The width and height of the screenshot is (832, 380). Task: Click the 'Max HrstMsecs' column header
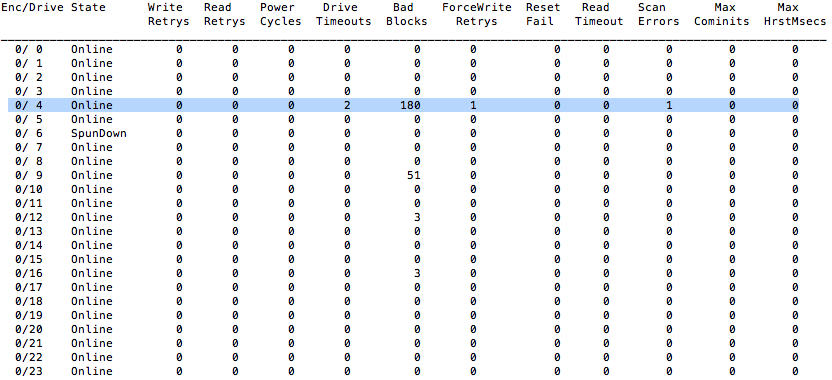click(795, 14)
